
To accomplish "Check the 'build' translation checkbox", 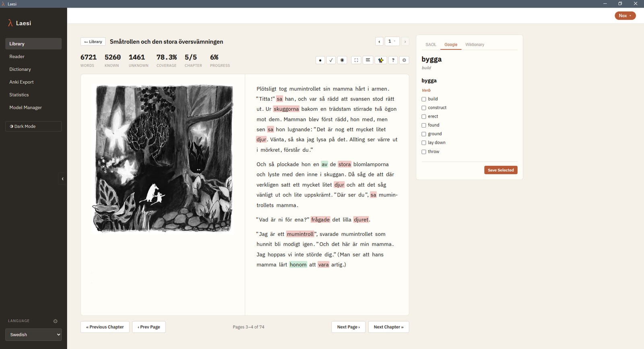I will coord(424,99).
